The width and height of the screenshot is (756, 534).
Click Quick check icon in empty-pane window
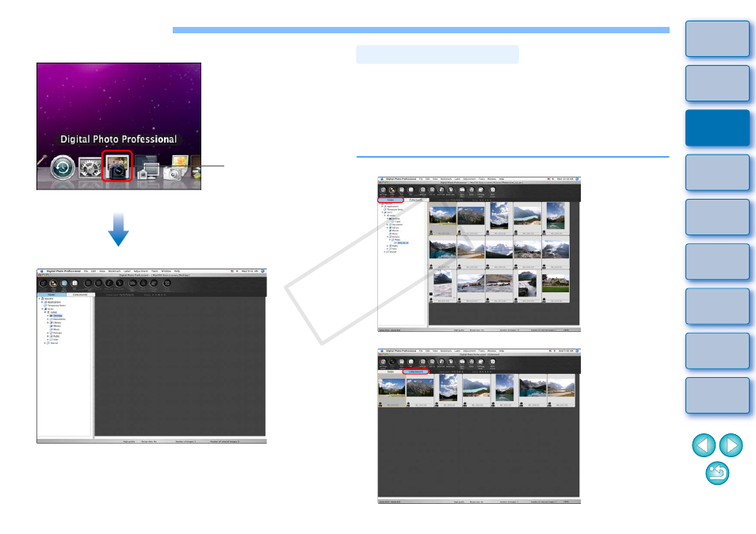132,284
